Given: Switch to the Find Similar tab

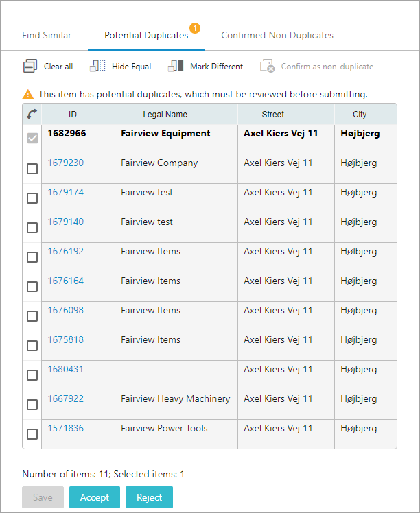Looking at the screenshot, I should point(47,36).
